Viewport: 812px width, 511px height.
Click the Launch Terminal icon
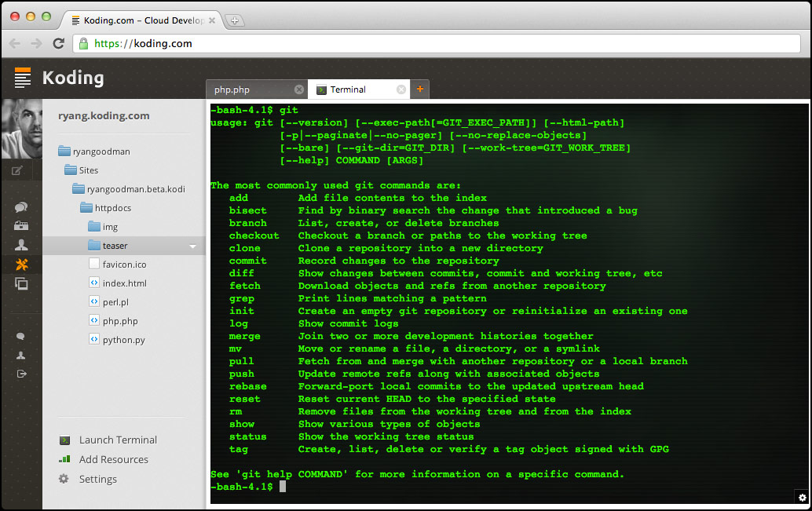tap(64, 440)
